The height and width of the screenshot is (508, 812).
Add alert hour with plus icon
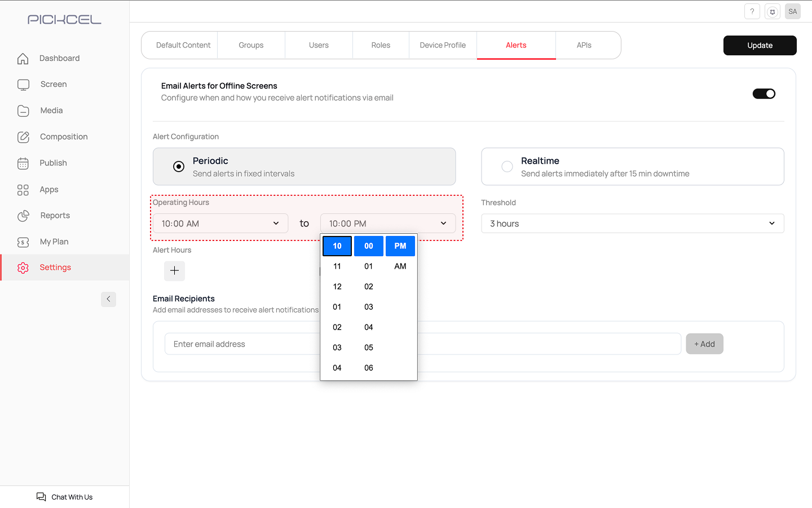point(174,271)
